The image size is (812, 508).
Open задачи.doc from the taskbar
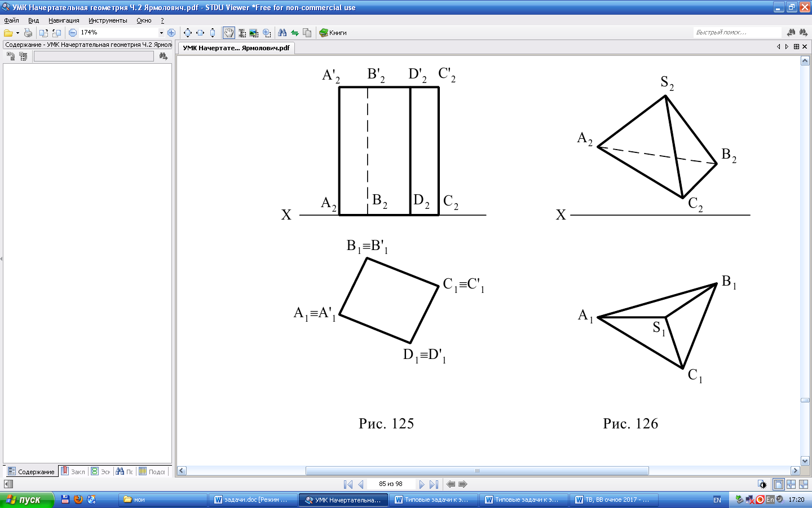[x=251, y=500]
